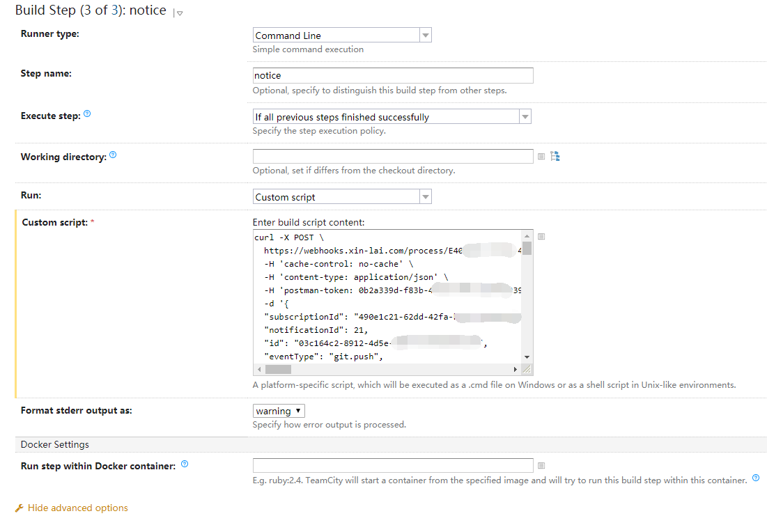Click right arrow of script horizontal scrollbar
Viewport: 767px width, 532px height.
point(516,369)
